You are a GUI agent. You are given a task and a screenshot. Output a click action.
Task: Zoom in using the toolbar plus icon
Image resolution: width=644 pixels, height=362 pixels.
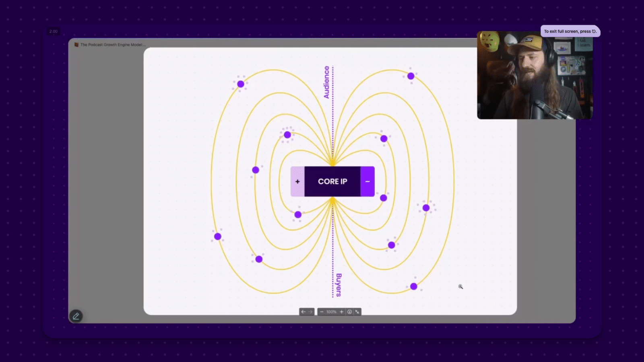[342, 312]
